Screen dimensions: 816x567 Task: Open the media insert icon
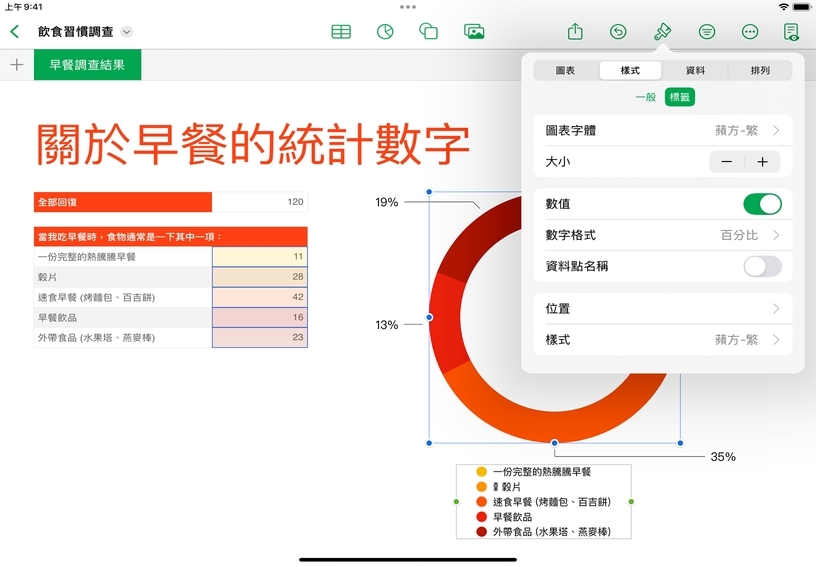tap(474, 31)
